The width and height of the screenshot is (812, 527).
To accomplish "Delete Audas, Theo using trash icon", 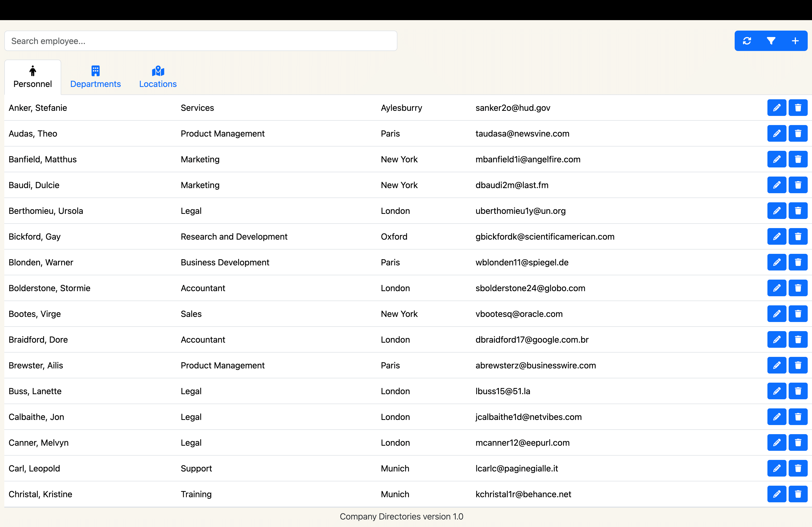I will pos(798,134).
